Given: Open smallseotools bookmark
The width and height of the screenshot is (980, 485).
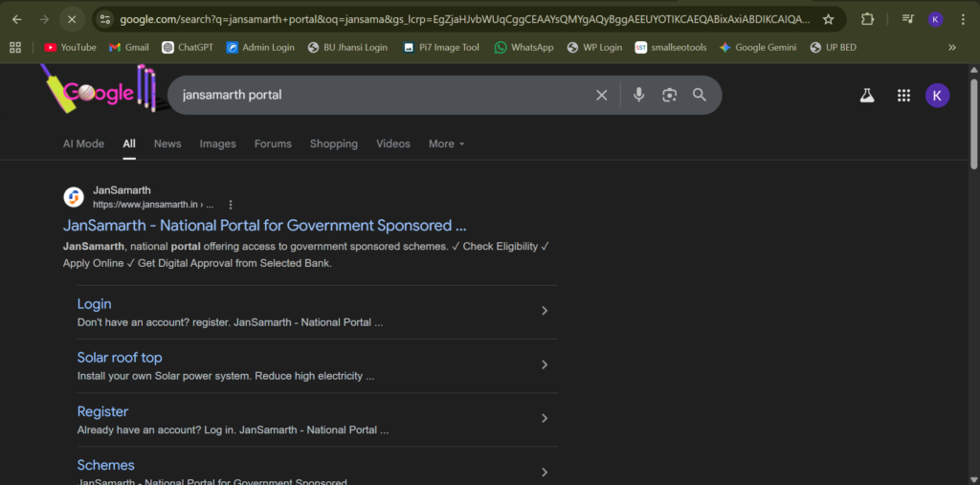Looking at the screenshot, I should click(671, 48).
